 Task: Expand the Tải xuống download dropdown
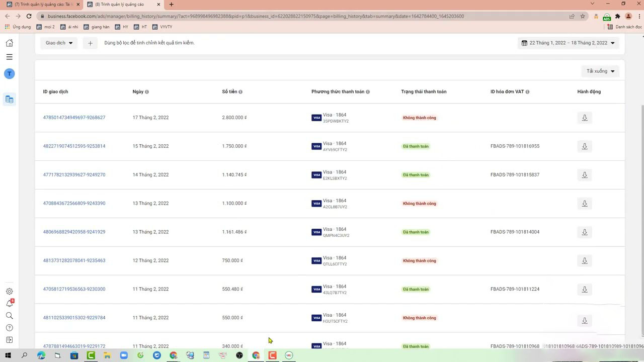coord(600,71)
